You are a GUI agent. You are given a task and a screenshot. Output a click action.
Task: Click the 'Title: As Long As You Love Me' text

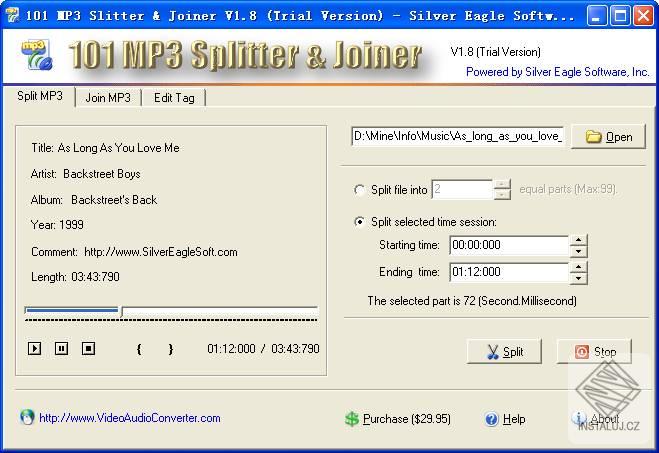[105, 148]
